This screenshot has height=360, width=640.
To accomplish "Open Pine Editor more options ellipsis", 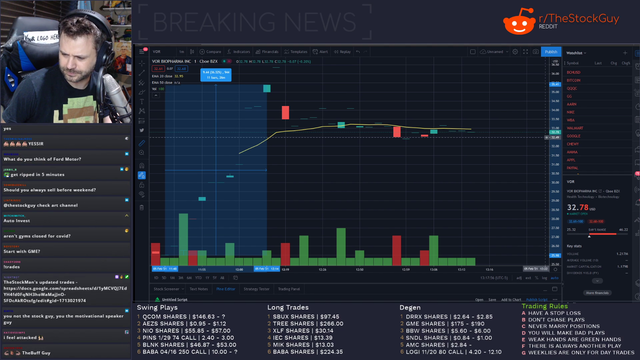I will point(555,299).
